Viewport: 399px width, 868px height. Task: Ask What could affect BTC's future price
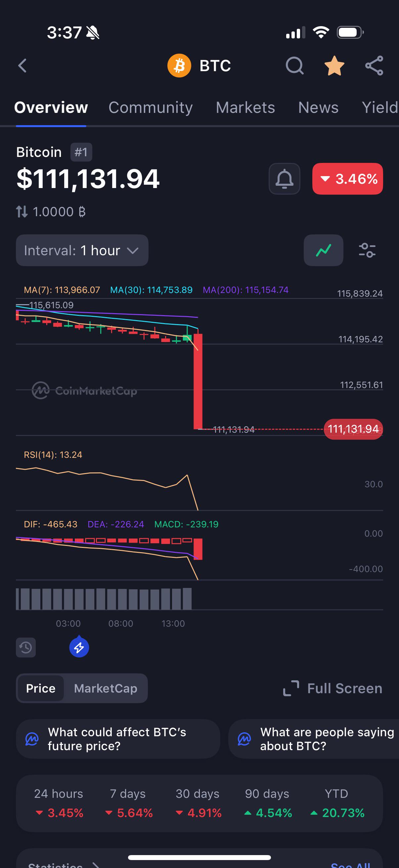tap(118, 739)
